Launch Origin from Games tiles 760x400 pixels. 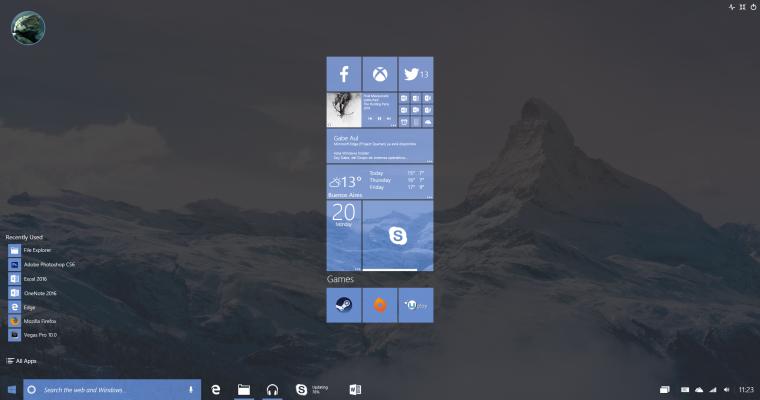pos(380,305)
